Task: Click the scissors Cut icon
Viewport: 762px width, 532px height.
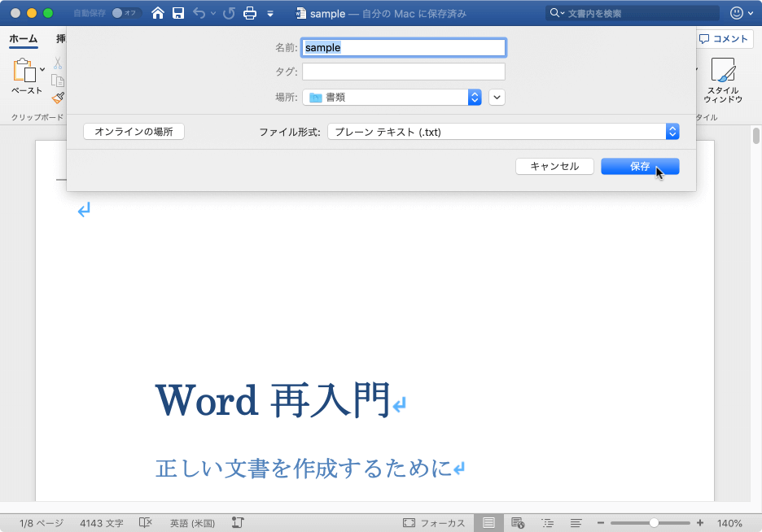Action: click(58, 63)
